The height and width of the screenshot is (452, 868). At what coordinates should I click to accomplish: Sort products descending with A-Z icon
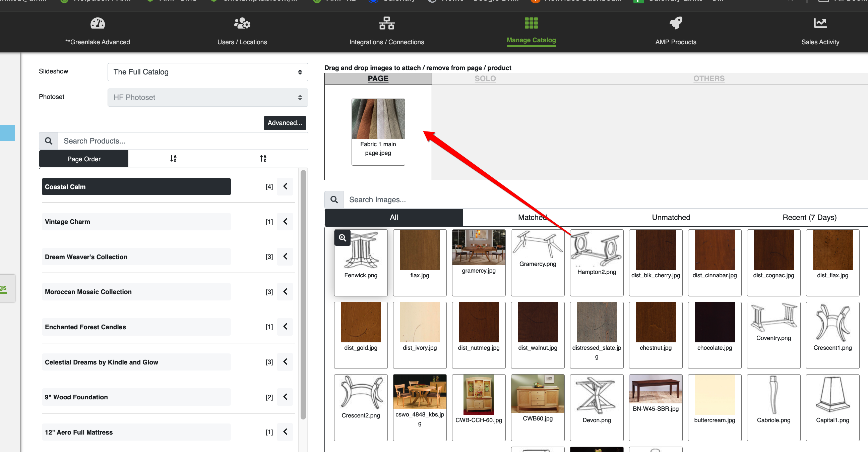173,158
